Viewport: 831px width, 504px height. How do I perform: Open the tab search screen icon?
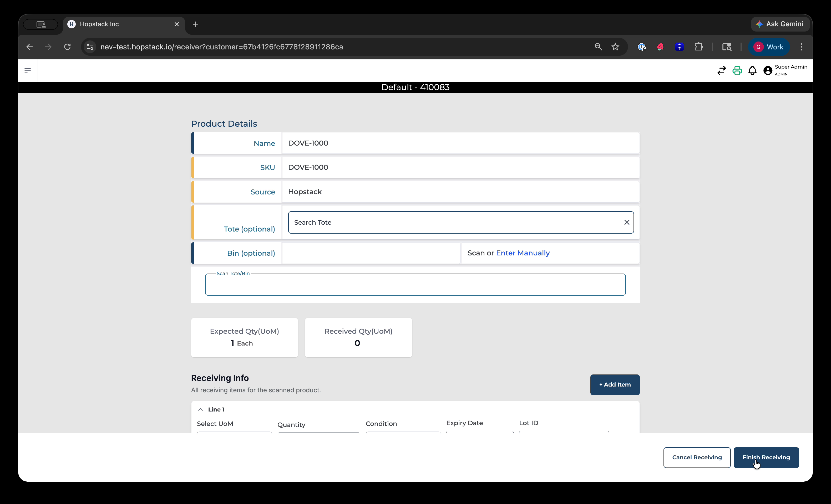[x=727, y=47]
